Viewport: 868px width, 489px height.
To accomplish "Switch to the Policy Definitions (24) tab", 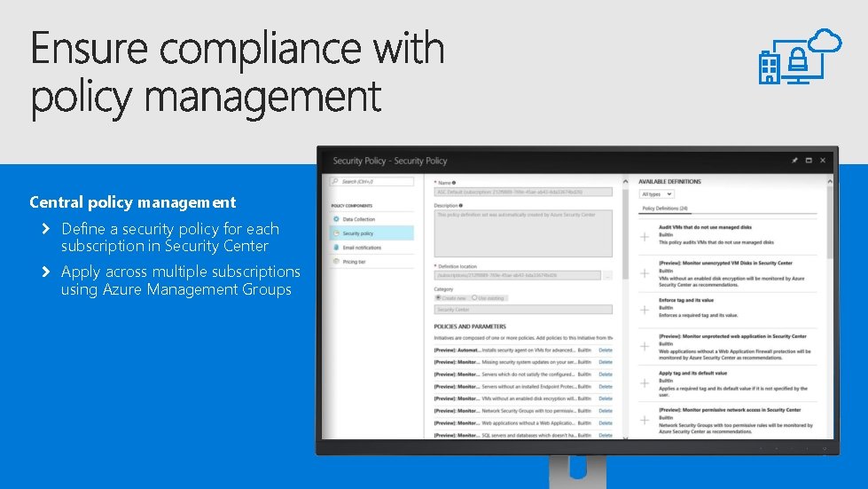I will point(665,209).
